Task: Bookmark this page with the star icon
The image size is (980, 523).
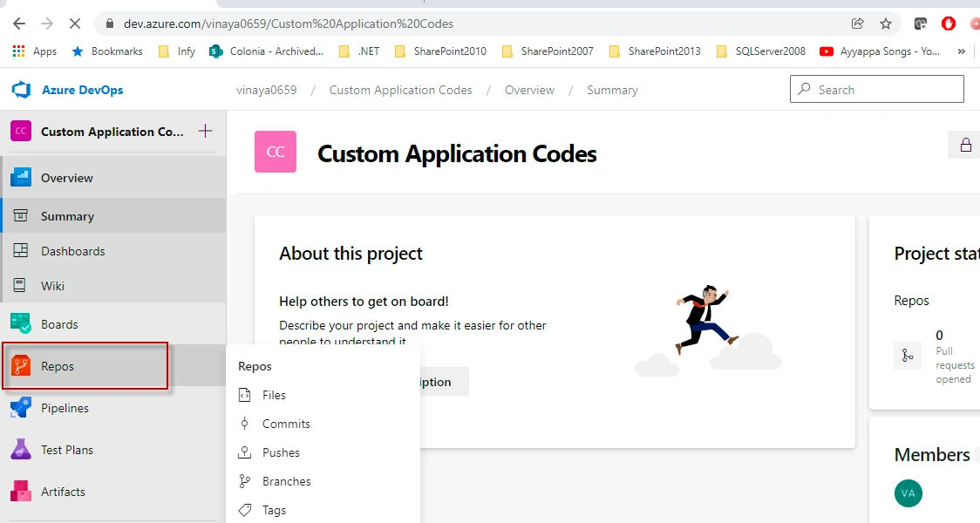Action: (886, 24)
